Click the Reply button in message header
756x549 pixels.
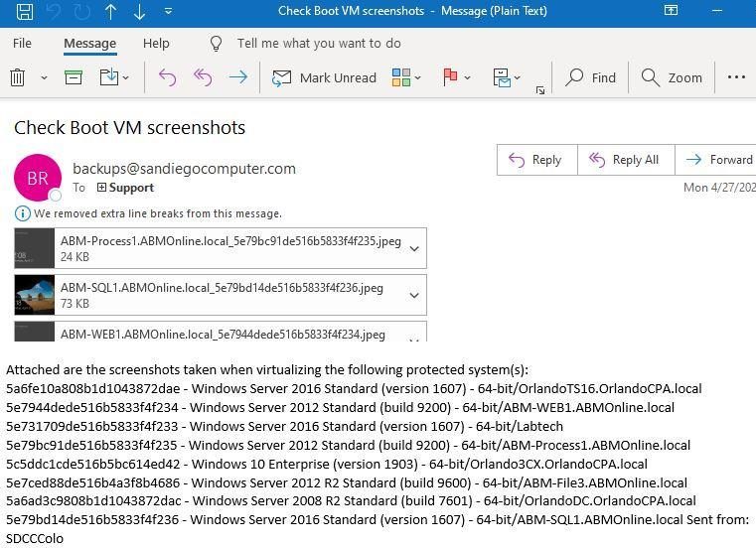537,160
